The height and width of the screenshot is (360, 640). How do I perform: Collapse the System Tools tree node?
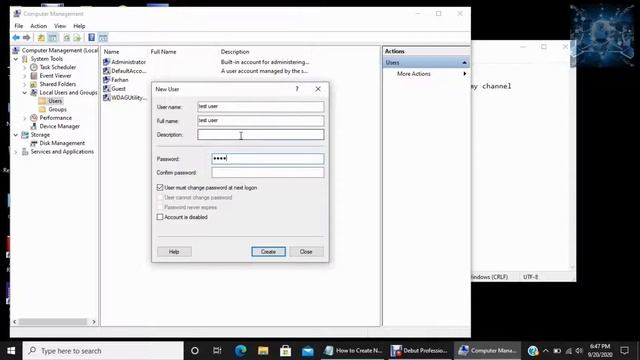16,59
